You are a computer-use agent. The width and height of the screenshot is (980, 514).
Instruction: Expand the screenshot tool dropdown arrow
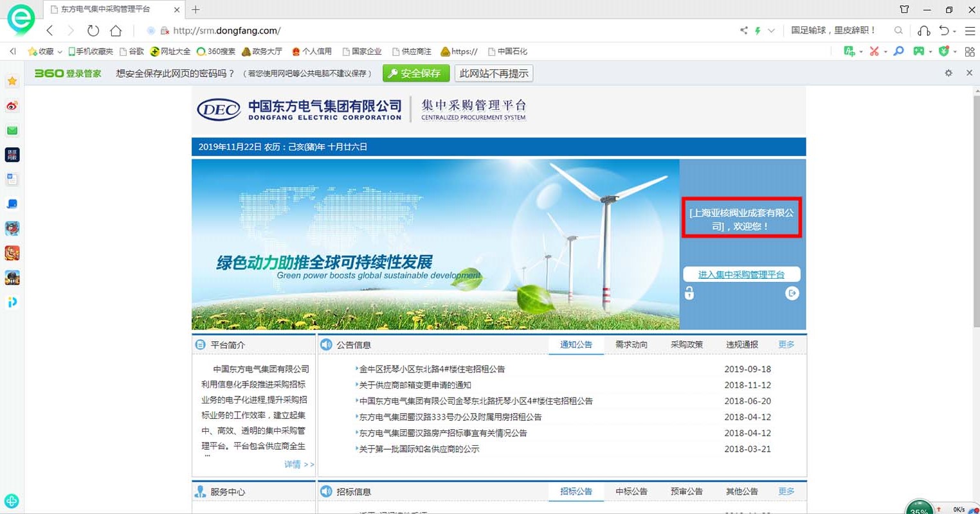point(885,51)
